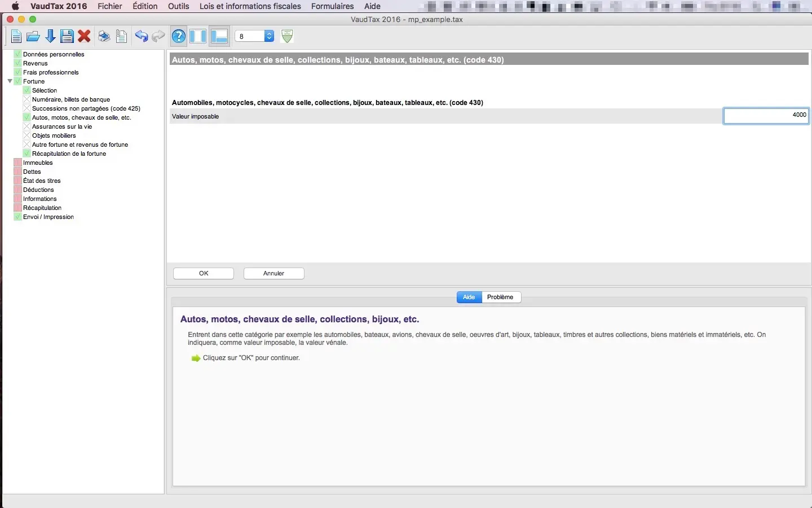Click the Vaud canton shield icon

287,36
